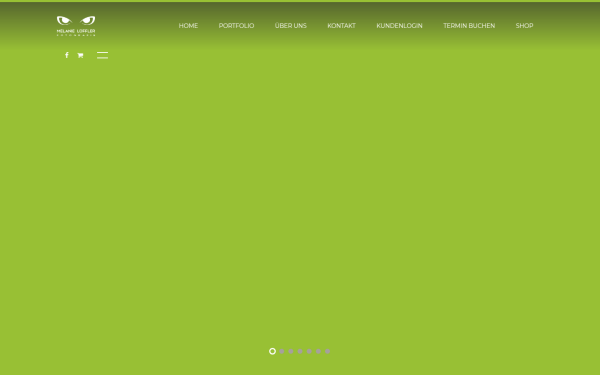Navigate to KONTAKT
This screenshot has width=600, height=375.
tap(341, 26)
